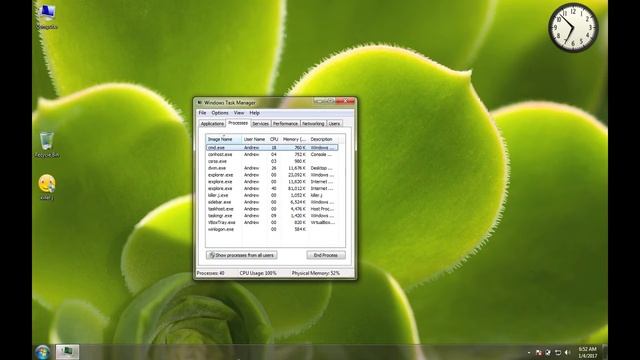Click the Task Manager title bar icon
640x360 pixels.
pos(200,102)
